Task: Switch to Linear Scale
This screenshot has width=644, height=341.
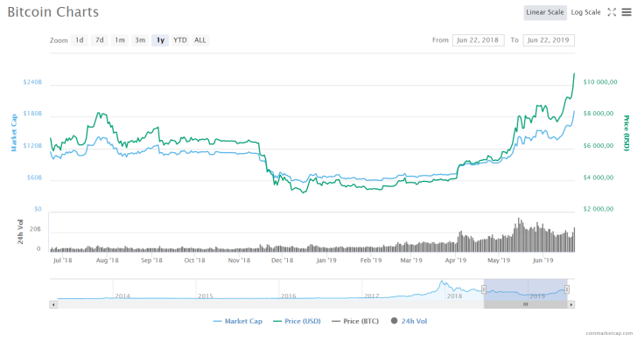Action: pos(545,12)
